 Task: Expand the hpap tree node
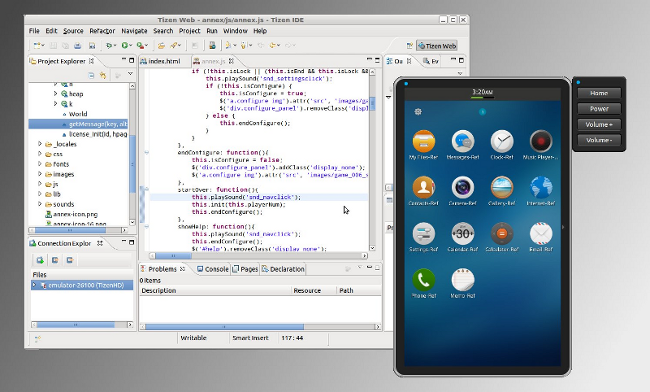click(x=55, y=94)
